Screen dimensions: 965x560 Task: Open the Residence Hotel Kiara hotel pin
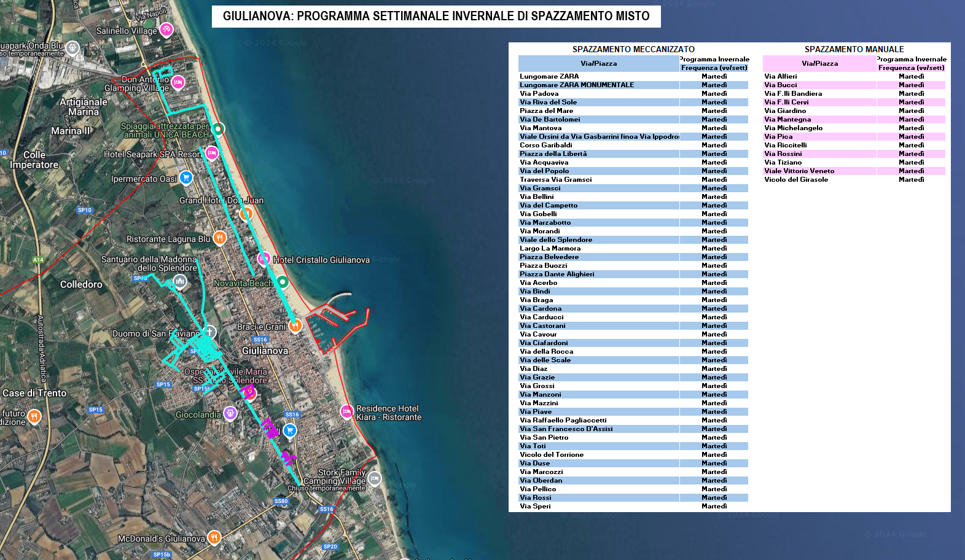[346, 411]
